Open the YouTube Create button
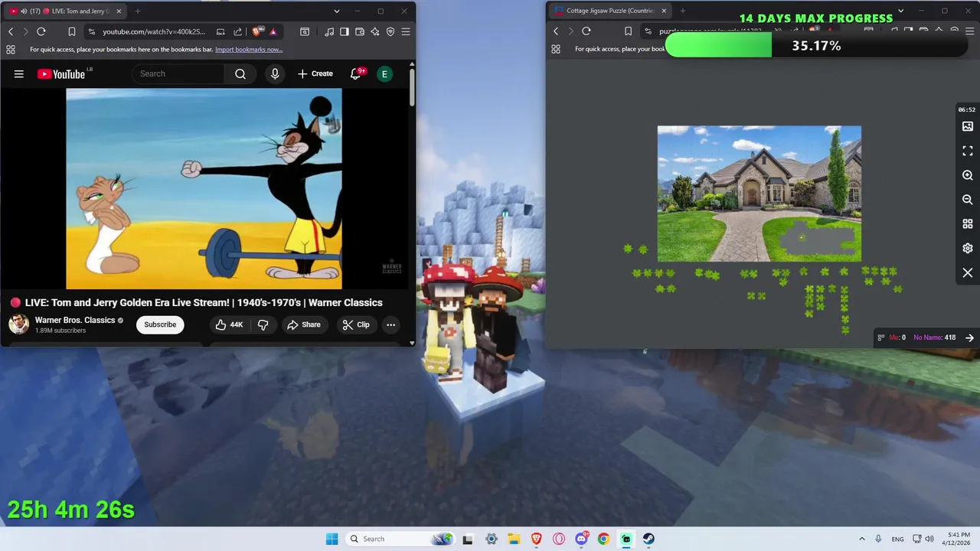The image size is (980, 551). pyautogui.click(x=315, y=74)
